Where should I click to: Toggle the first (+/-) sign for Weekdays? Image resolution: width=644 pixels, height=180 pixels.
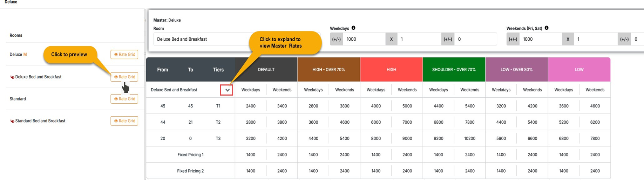pos(336,39)
